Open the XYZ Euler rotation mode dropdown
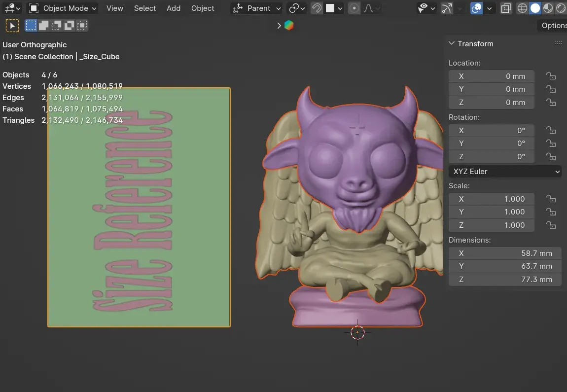Image resolution: width=567 pixels, height=392 pixels. (505, 172)
